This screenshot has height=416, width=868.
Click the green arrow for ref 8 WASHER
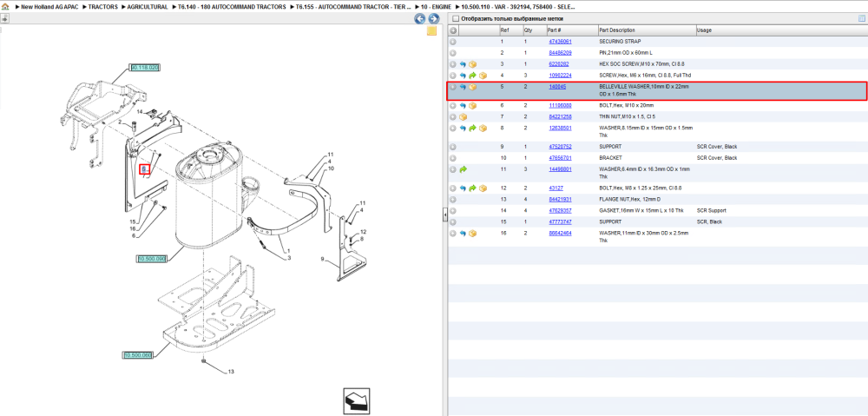click(472, 128)
